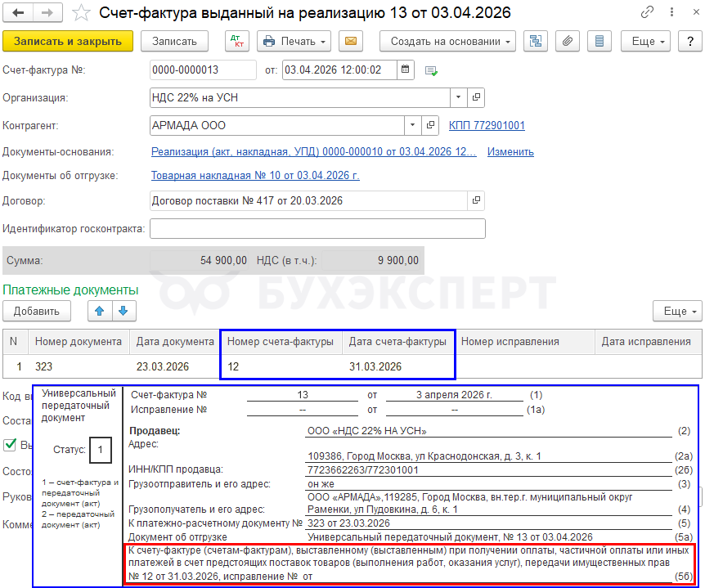Open КПП 772901001 link
This screenshot has height=588, width=705.
tap(487, 126)
